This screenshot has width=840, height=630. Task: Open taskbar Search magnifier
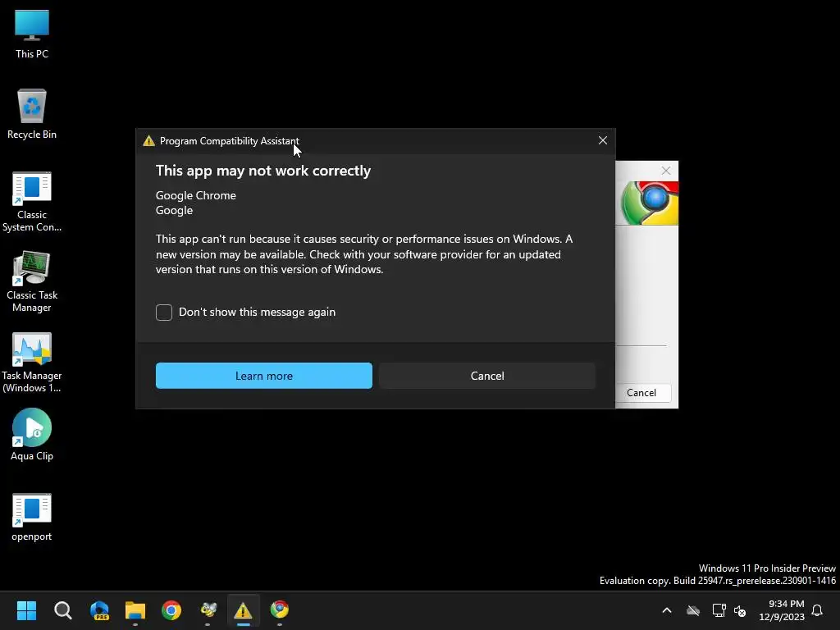tap(62, 610)
